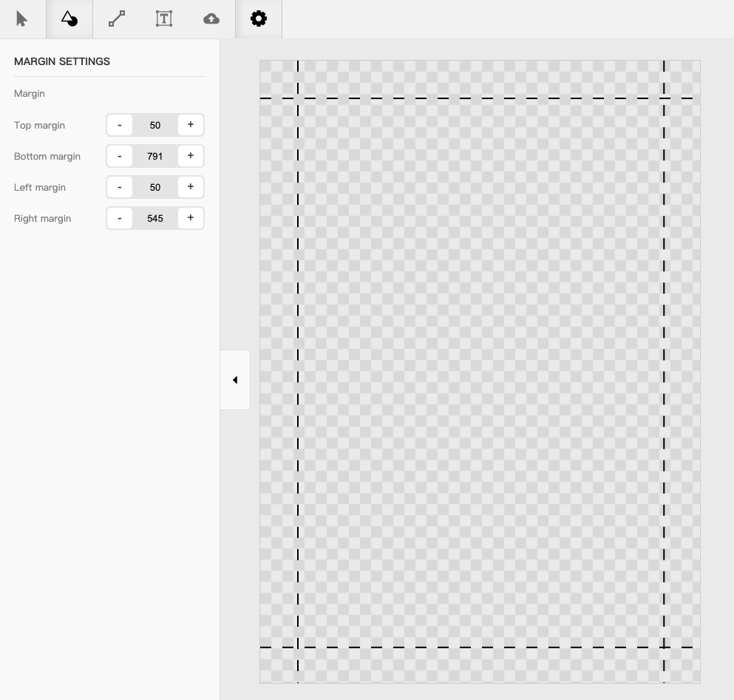Select the line drawing tool

click(116, 18)
